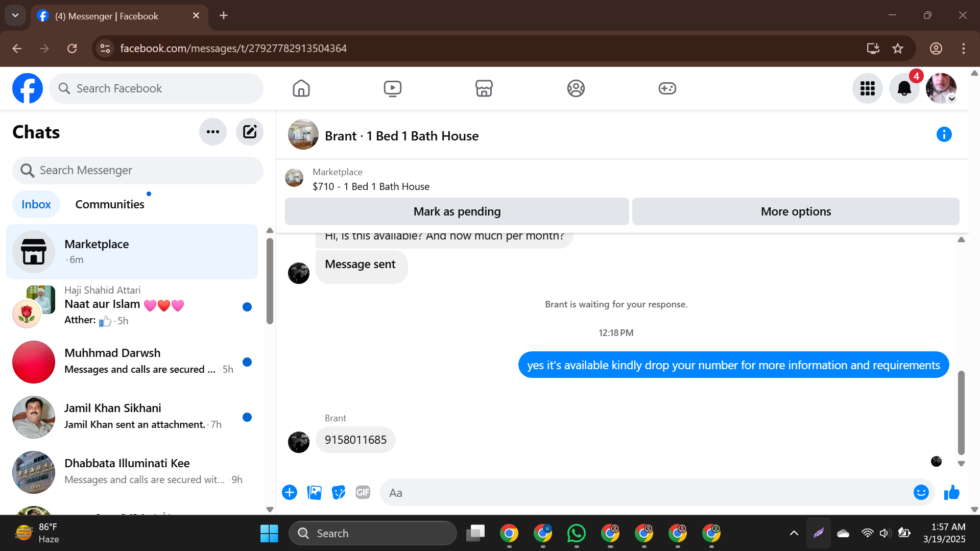
Task: Click the Search Messenger field
Action: click(x=138, y=170)
